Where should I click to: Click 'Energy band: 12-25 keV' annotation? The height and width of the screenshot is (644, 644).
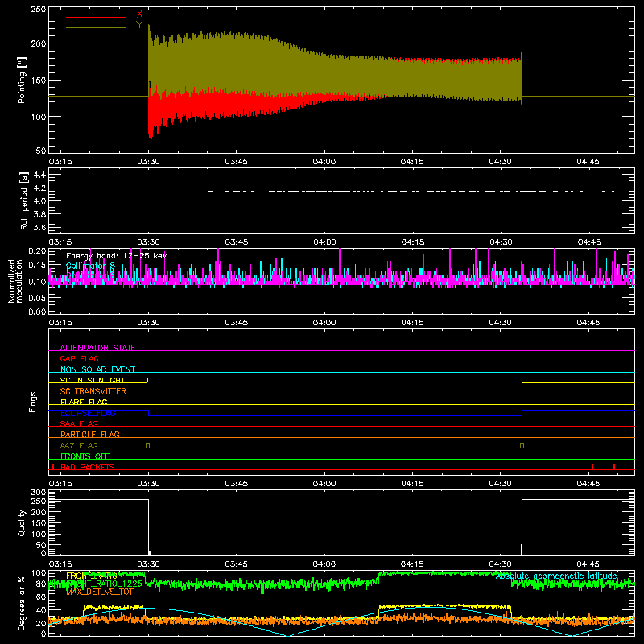(x=117, y=256)
